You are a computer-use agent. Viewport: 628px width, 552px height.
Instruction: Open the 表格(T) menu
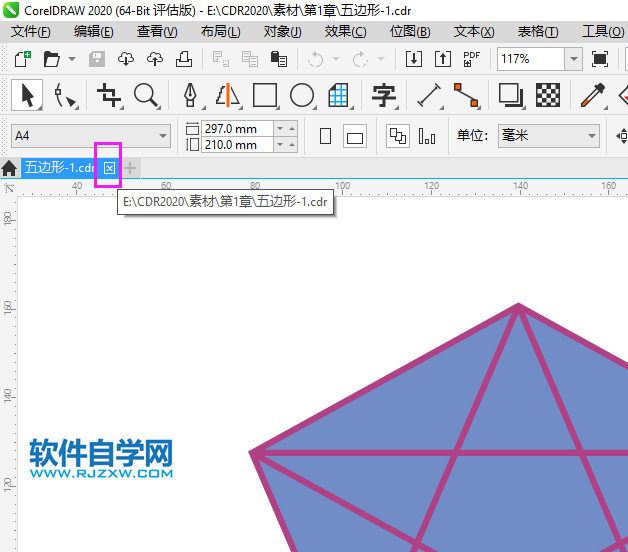click(537, 31)
